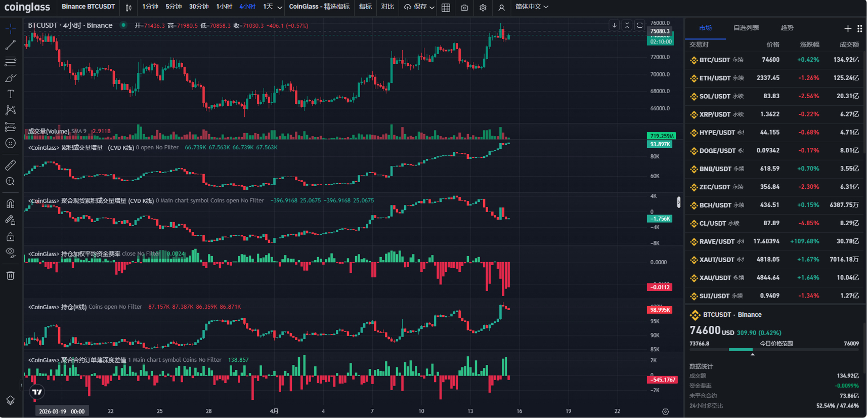The height and width of the screenshot is (419, 868).
Task: Open the layout grid selector
Action: click(x=446, y=8)
